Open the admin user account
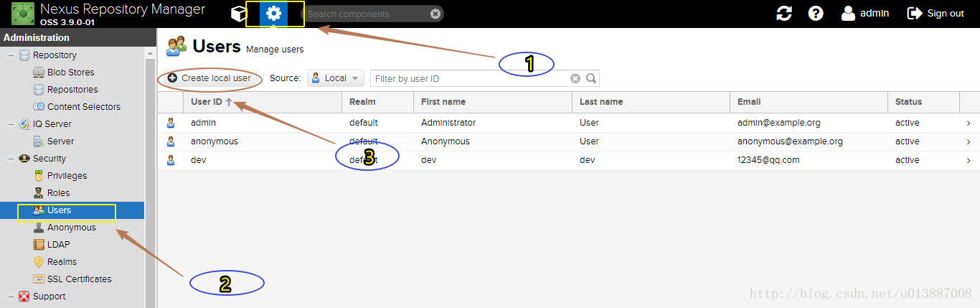 tap(865, 13)
